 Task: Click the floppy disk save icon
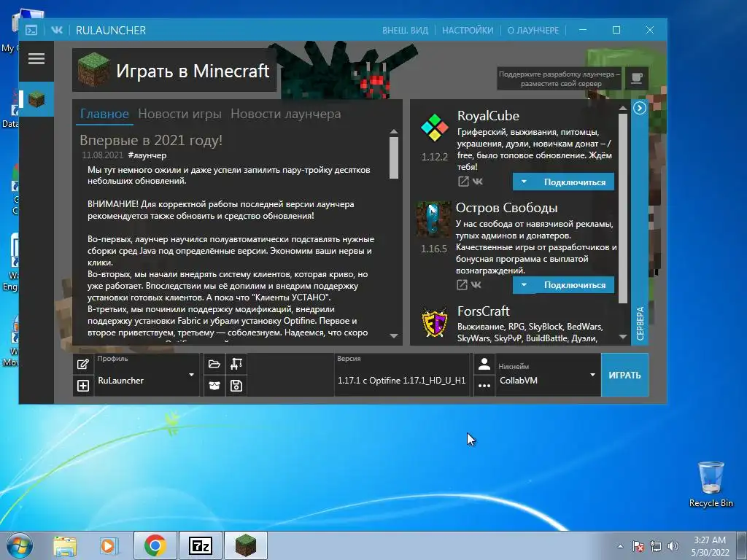click(236, 386)
